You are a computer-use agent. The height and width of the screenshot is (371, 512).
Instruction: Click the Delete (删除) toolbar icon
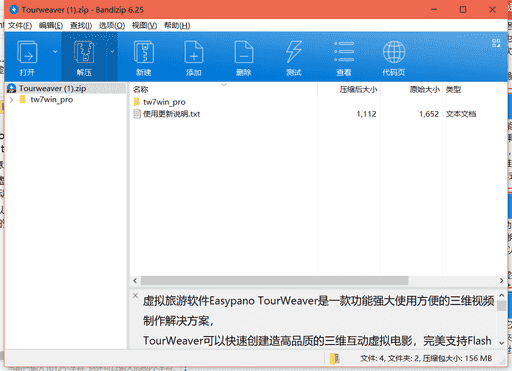click(244, 52)
